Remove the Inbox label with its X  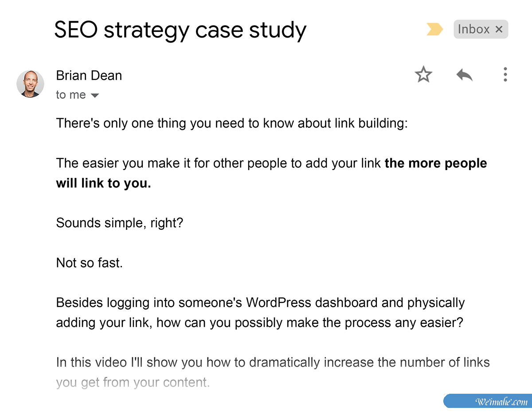coord(499,30)
